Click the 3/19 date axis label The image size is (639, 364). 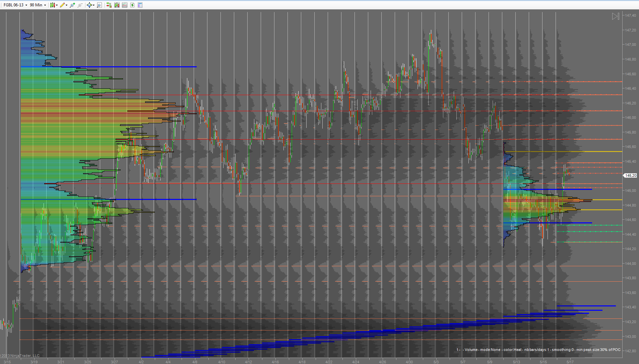[34, 362]
